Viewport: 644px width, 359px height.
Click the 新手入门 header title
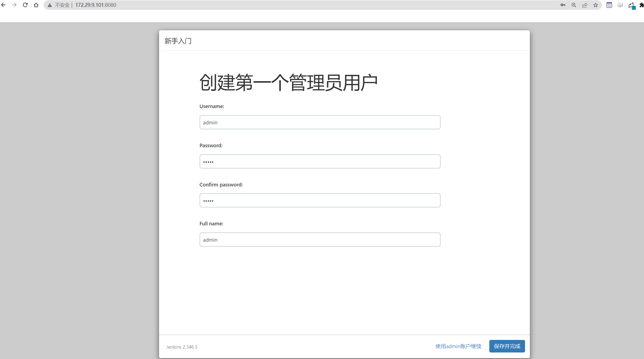click(x=178, y=41)
